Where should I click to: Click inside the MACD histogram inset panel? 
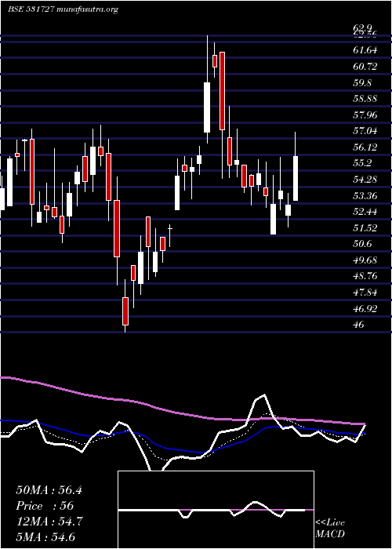pyautogui.click(x=216, y=510)
